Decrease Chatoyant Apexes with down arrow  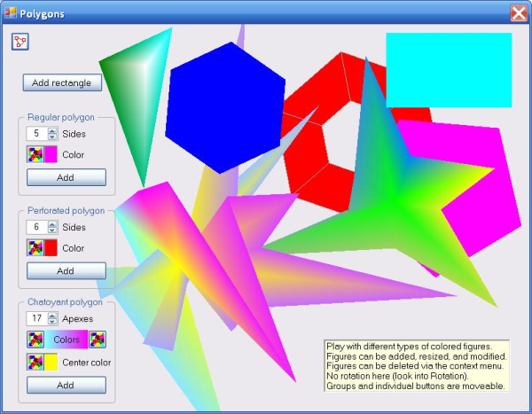tap(52, 322)
